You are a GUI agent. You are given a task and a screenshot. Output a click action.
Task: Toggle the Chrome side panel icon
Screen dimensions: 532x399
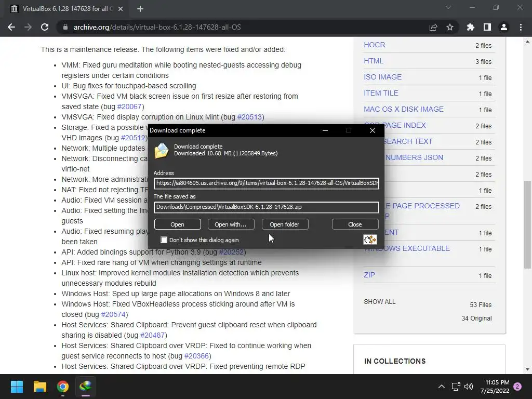coord(487,27)
